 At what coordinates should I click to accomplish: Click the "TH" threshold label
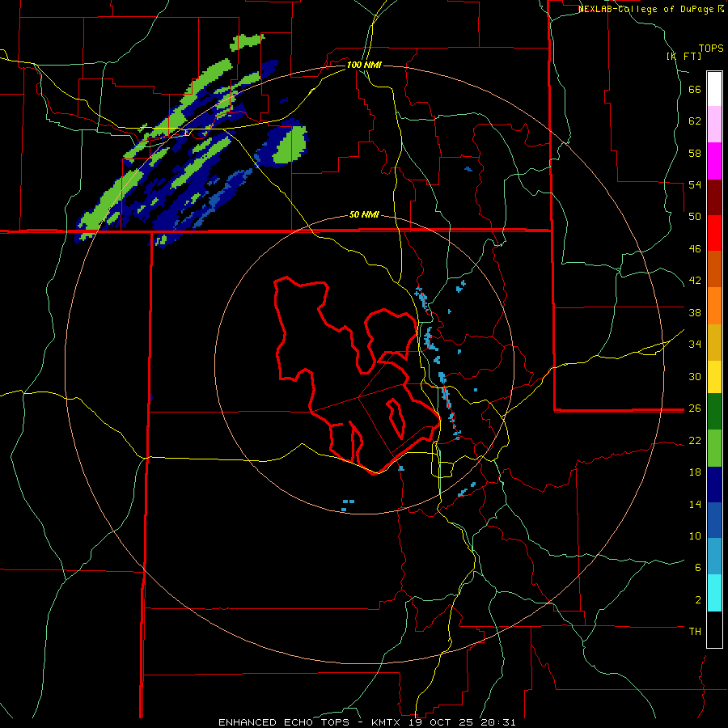click(695, 632)
